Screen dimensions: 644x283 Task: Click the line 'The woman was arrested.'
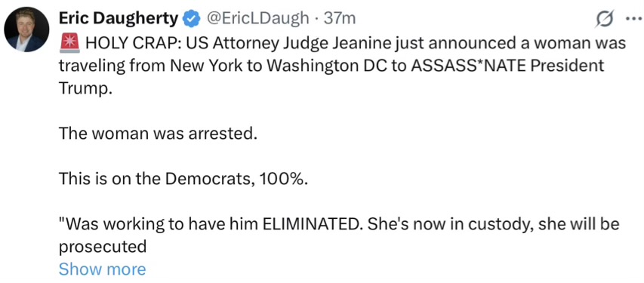(x=158, y=134)
